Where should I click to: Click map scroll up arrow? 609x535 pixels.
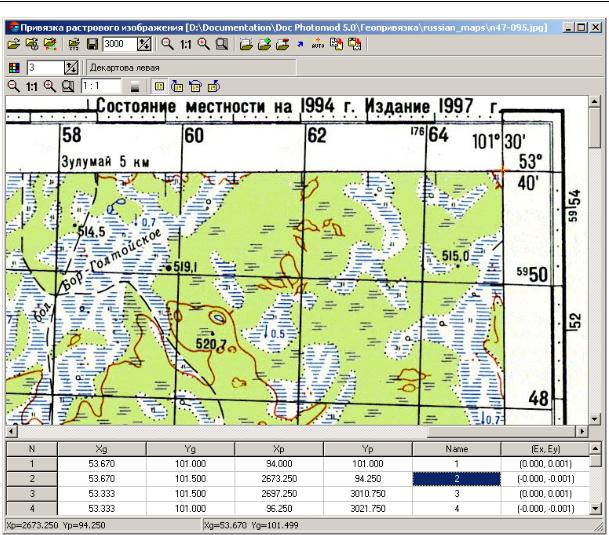[594, 102]
